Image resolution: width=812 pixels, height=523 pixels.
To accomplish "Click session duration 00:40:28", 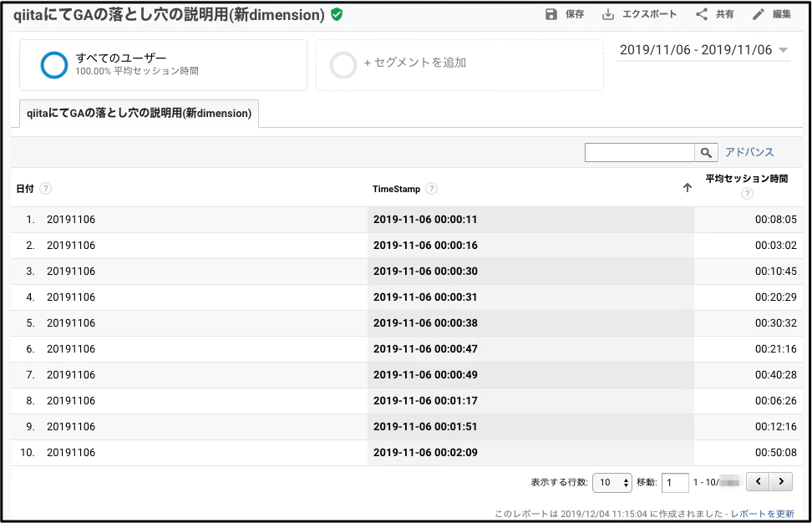I will tap(776, 375).
